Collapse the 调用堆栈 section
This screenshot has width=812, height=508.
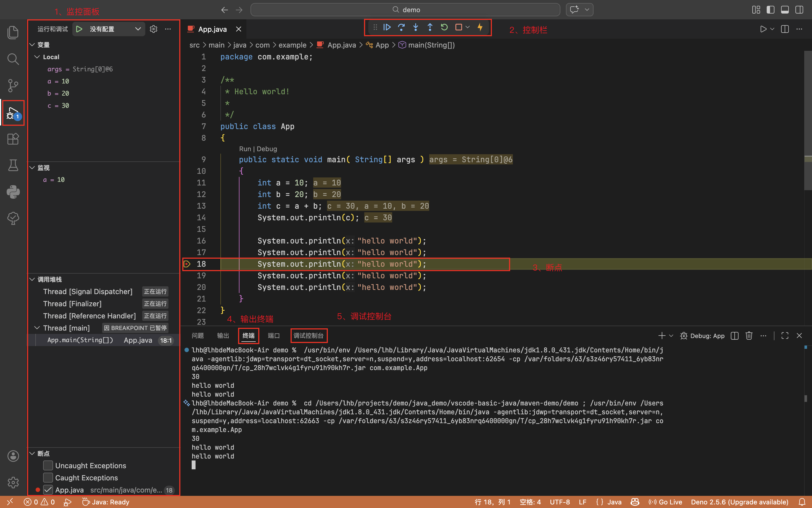[x=33, y=279]
